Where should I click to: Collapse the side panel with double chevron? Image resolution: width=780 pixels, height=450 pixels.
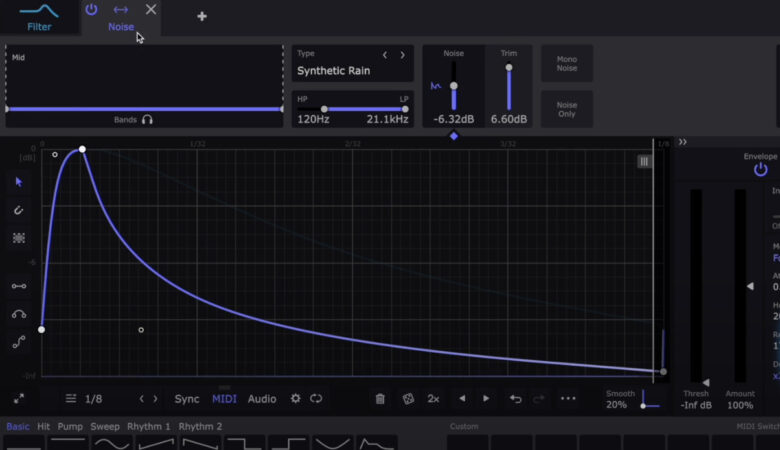click(682, 142)
